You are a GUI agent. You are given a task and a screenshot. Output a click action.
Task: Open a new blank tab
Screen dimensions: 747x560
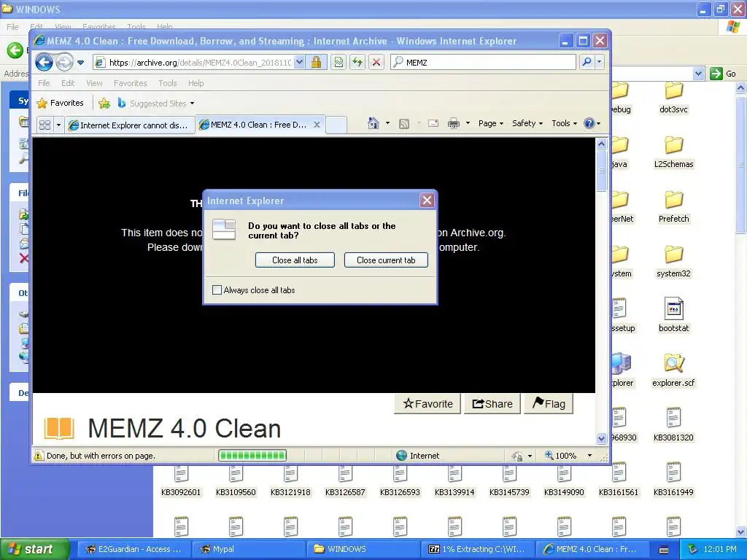(336, 125)
